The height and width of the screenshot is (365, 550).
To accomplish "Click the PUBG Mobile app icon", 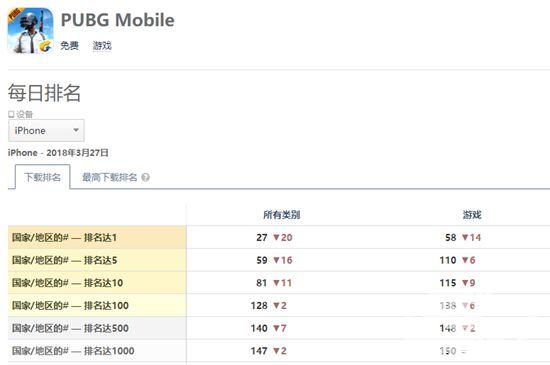I will [31, 31].
